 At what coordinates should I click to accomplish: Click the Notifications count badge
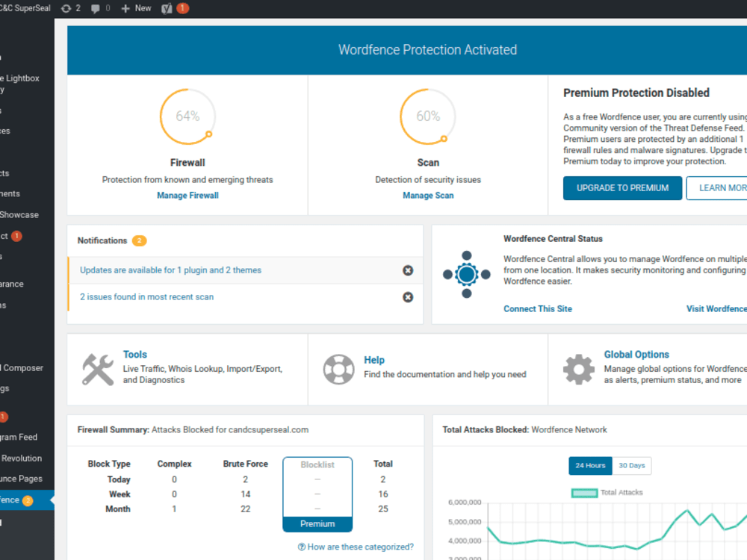139,240
